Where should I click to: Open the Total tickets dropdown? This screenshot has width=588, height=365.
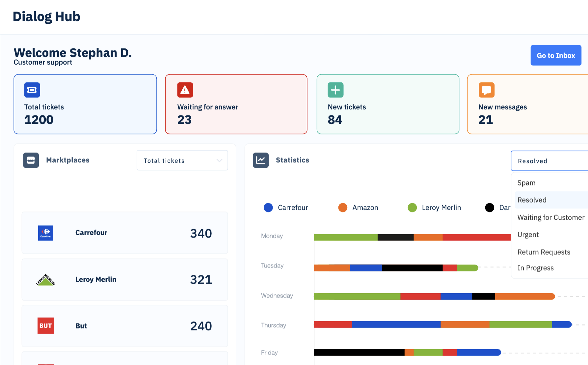[182, 160]
